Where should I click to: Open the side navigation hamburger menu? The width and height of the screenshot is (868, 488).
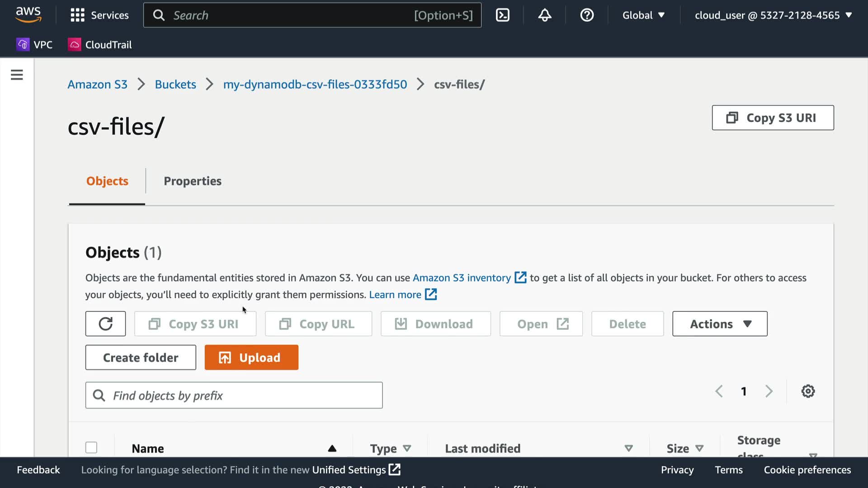pyautogui.click(x=17, y=75)
